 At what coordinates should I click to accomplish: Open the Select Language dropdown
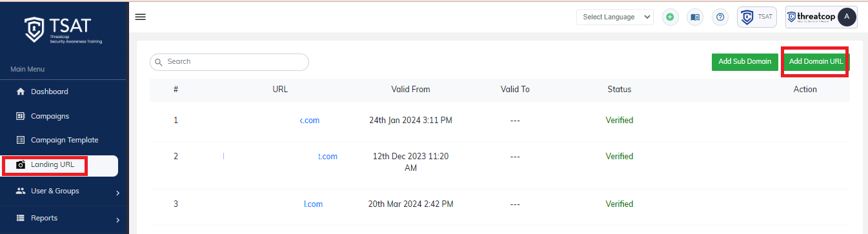point(615,17)
